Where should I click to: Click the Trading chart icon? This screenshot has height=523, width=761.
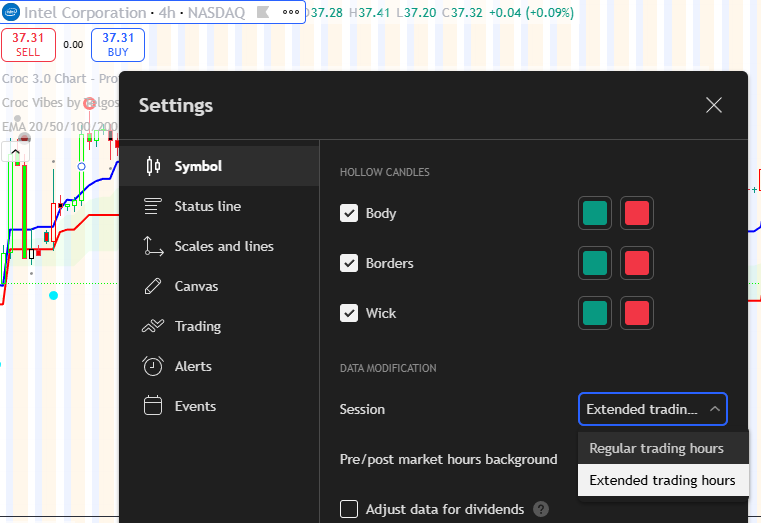(153, 326)
